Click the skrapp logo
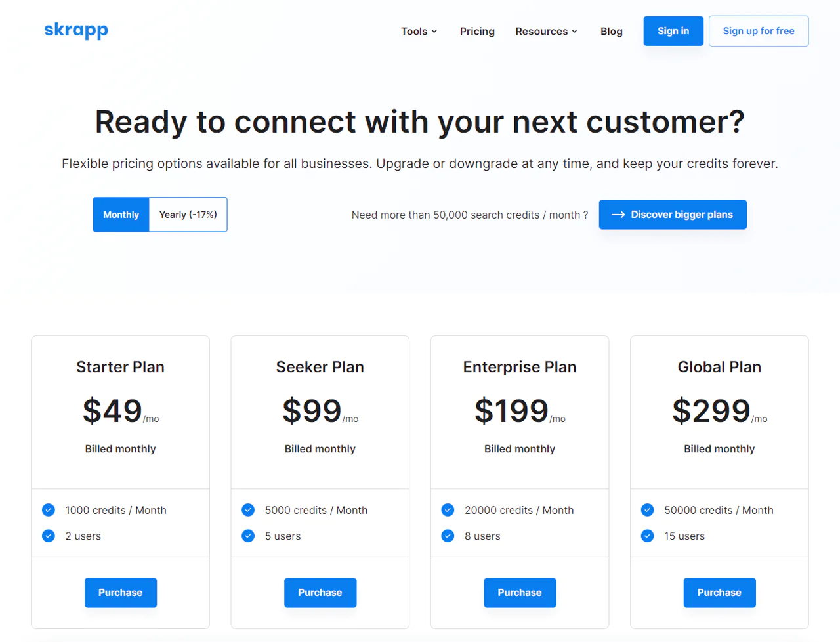The image size is (840, 642). pos(76,30)
